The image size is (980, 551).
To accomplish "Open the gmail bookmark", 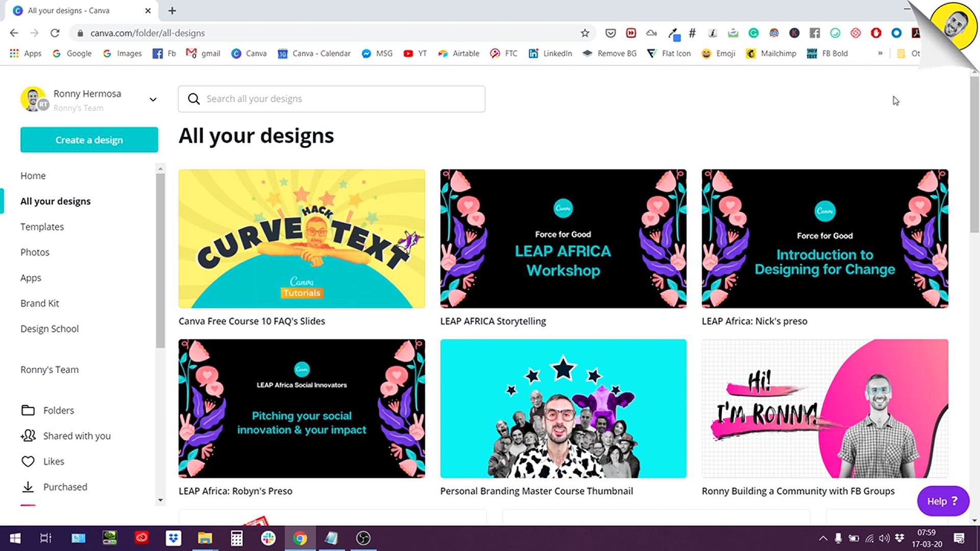I will coord(203,54).
